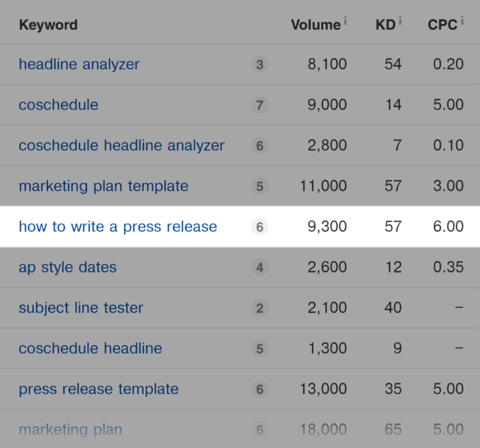Open the 'press release template' keyword link
The image size is (480, 448).
tap(98, 389)
